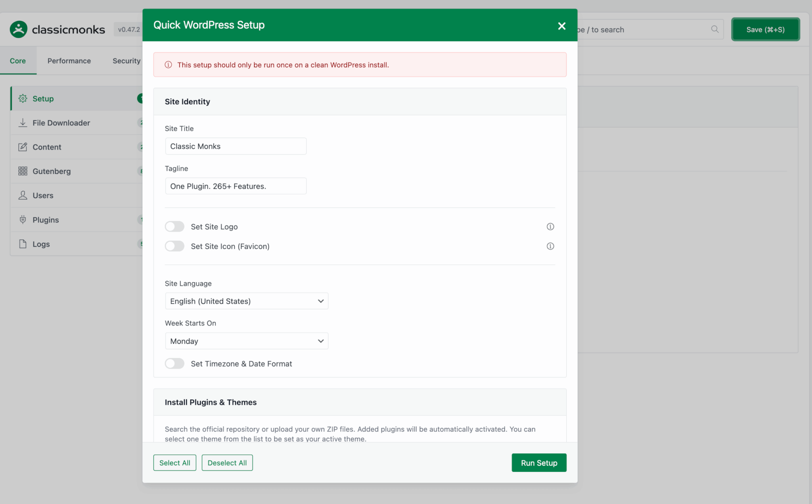
Task: Click the classicmonks logo icon
Action: pyautogui.click(x=19, y=29)
